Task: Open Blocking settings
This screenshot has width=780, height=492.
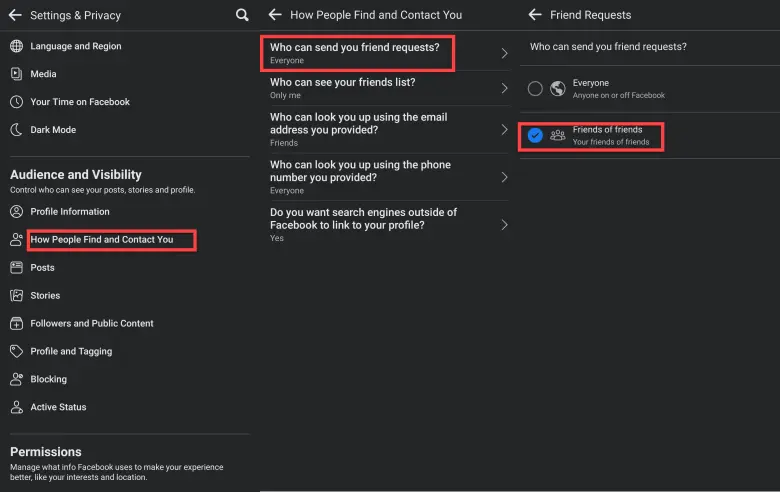Action: 48,379
